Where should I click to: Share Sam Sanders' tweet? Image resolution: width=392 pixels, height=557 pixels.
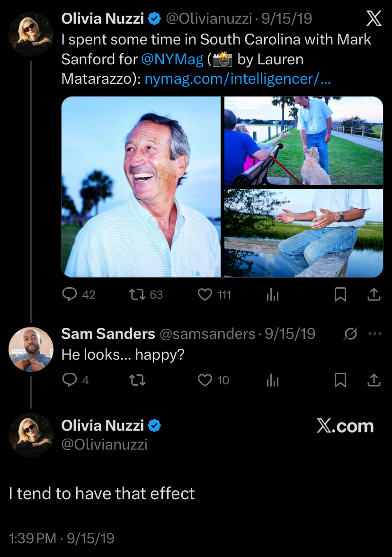[x=374, y=380]
